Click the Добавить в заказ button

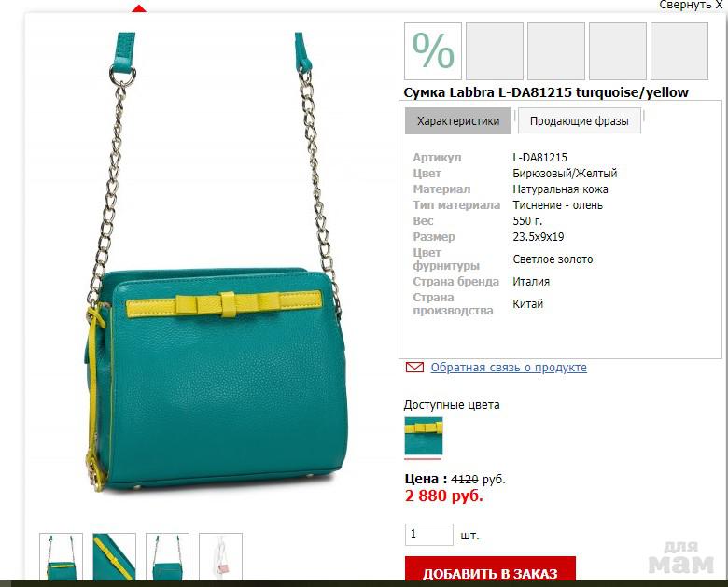[x=490, y=569]
